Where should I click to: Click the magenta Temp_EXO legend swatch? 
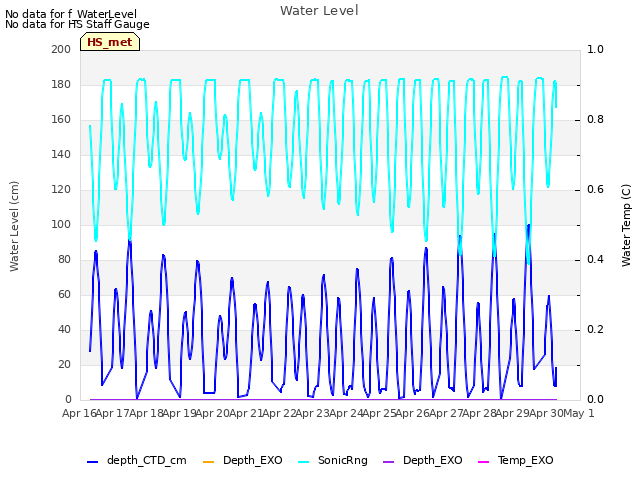coord(483,462)
